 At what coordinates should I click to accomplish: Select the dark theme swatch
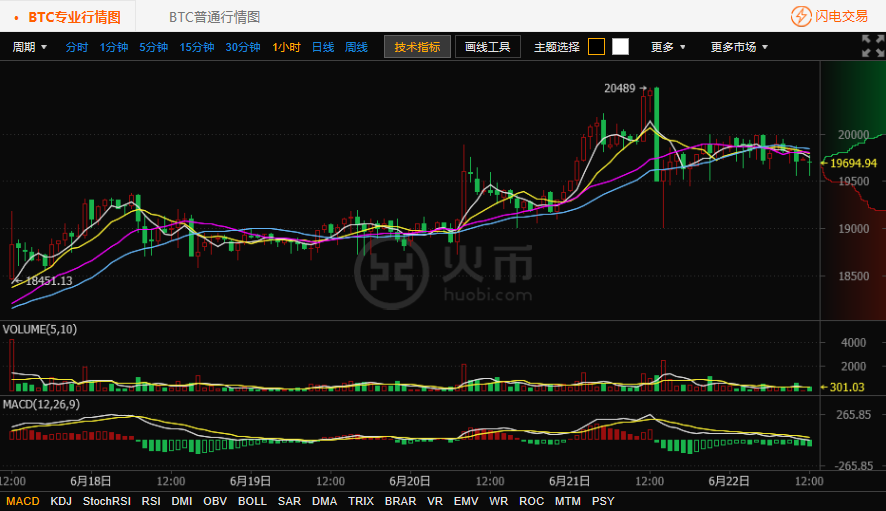[596, 47]
